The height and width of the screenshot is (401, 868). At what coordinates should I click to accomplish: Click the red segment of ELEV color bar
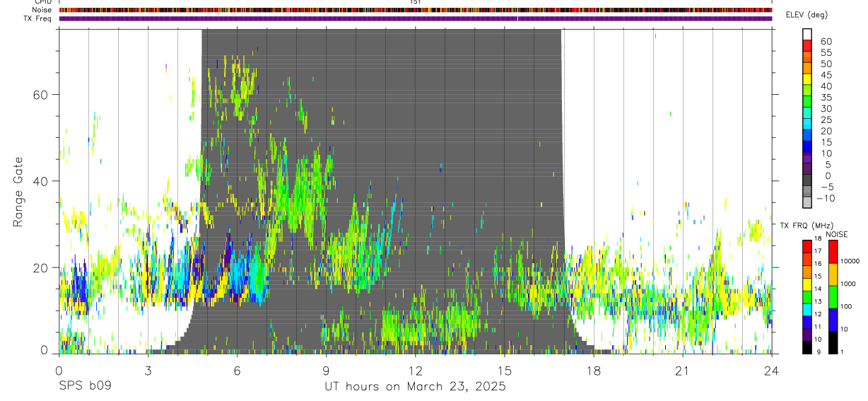click(807, 45)
